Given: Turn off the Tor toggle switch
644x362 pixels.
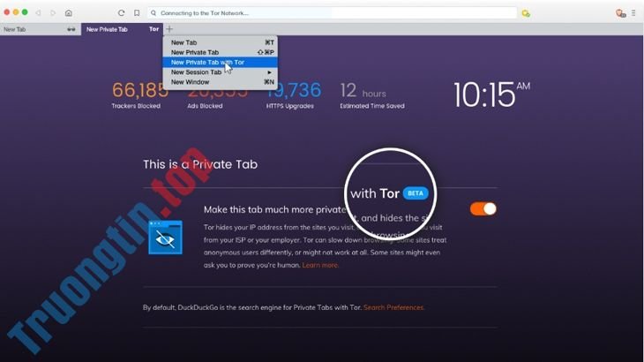Looking at the screenshot, I should 483,208.
